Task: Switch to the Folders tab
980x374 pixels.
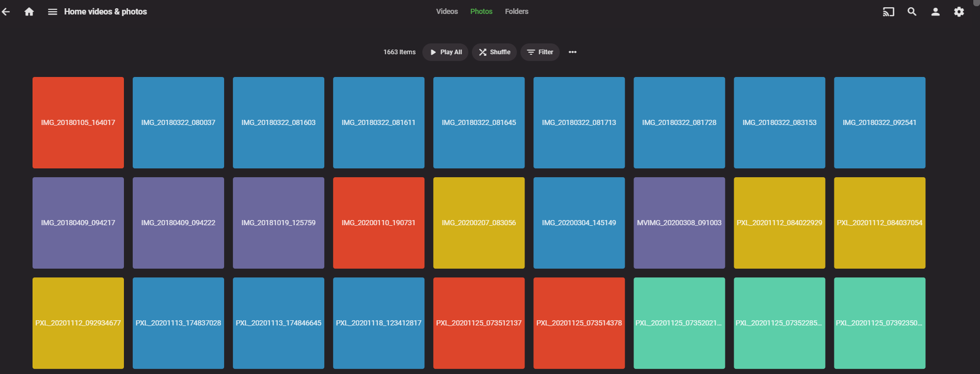Action: tap(516, 11)
